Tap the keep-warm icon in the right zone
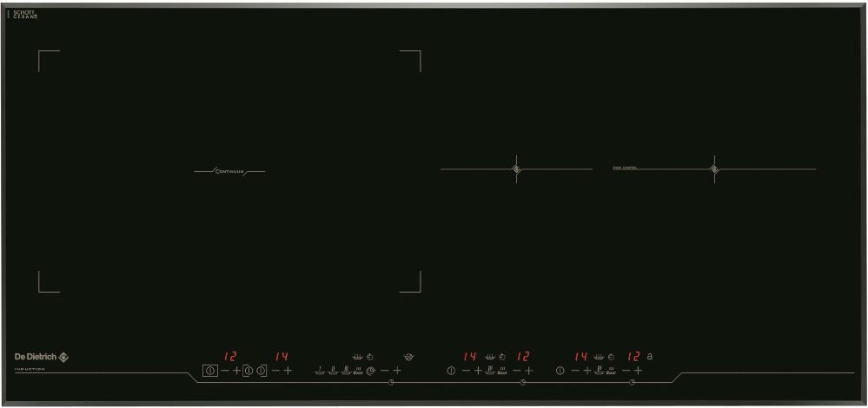The width and height of the screenshot is (868, 408). point(599,357)
